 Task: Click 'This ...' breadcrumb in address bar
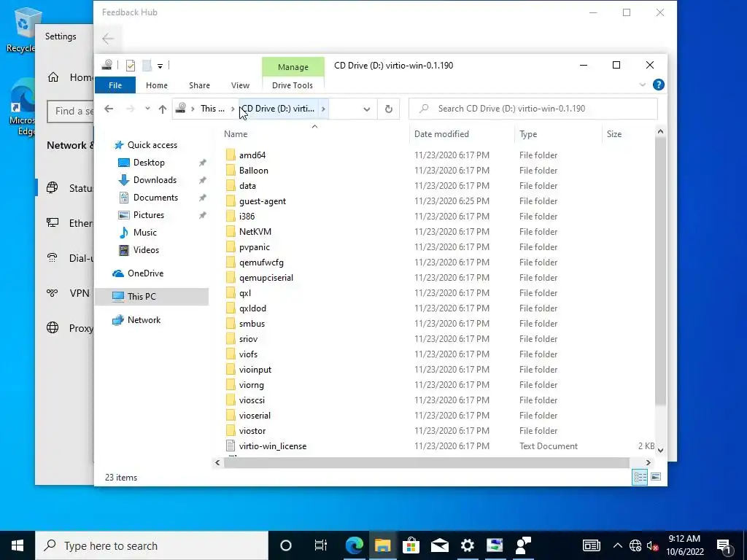(x=212, y=109)
